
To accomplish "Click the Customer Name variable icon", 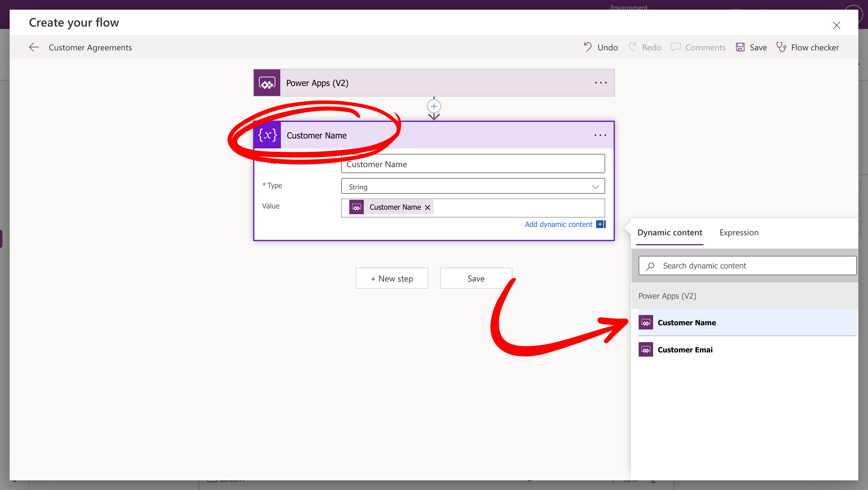I will 267,135.
